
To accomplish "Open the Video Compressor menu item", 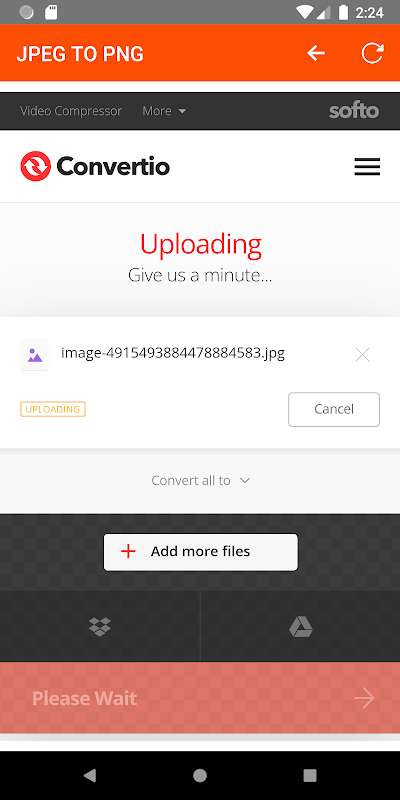I will pos(71,111).
